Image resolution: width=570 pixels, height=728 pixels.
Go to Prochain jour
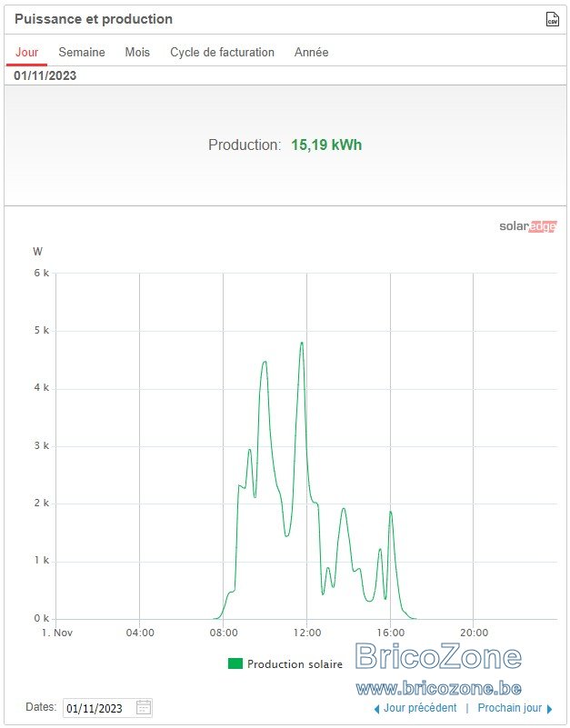pyautogui.click(x=510, y=708)
